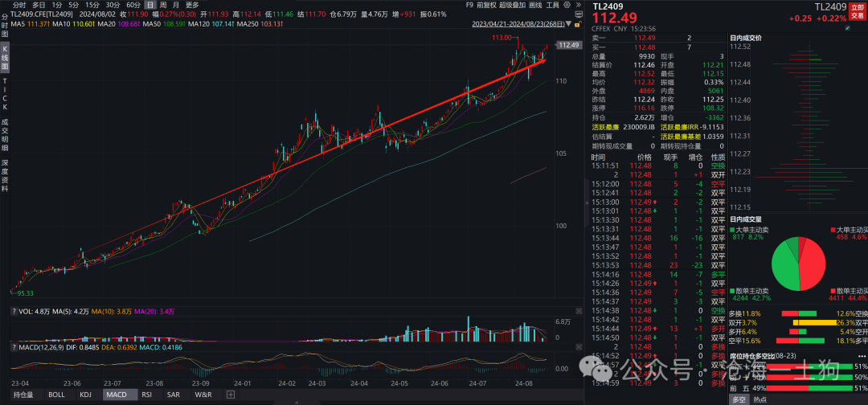This screenshot has height=405, width=868.
Task: Toggle the date-range lock icon
Action: click(578, 24)
